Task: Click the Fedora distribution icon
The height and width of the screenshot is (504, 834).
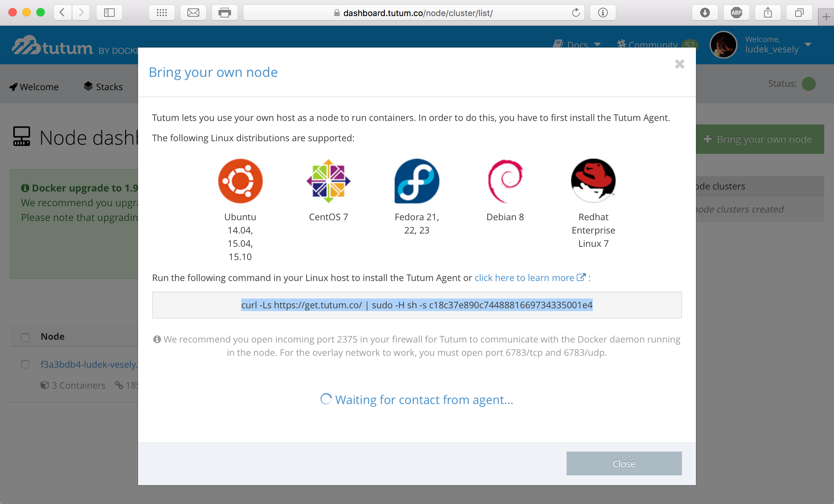Action: point(417,180)
